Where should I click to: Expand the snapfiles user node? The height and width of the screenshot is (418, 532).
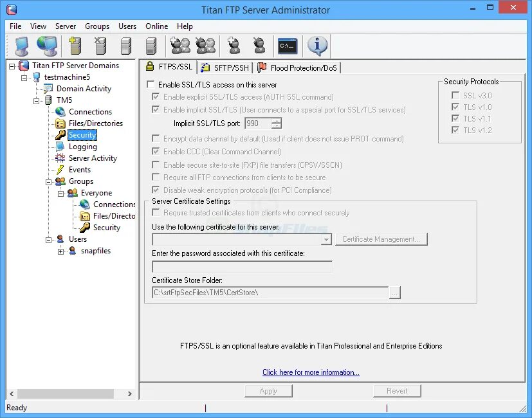coord(60,251)
